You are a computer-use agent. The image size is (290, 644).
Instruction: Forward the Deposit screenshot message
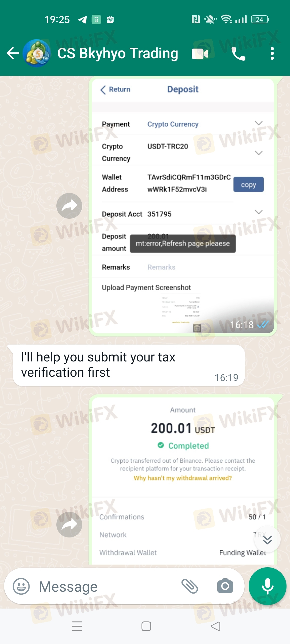(x=69, y=206)
